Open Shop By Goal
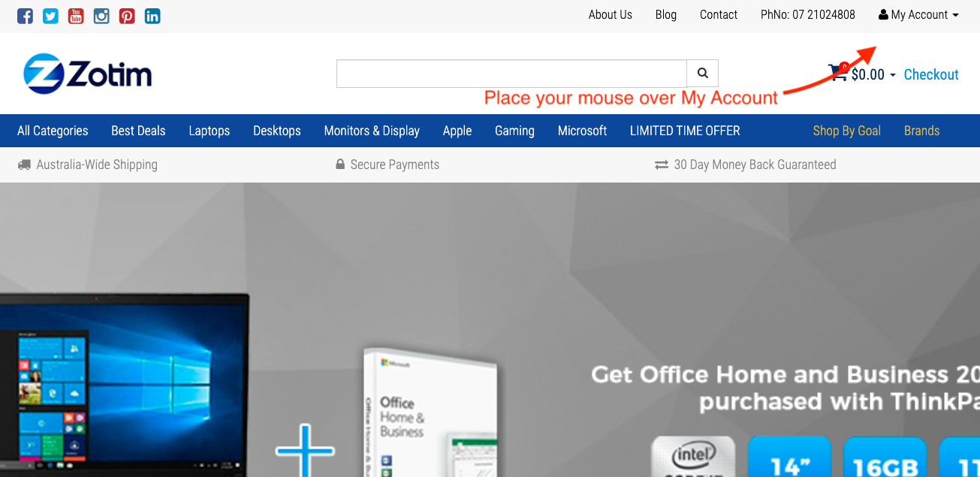This screenshot has width=980, height=477. (x=846, y=131)
